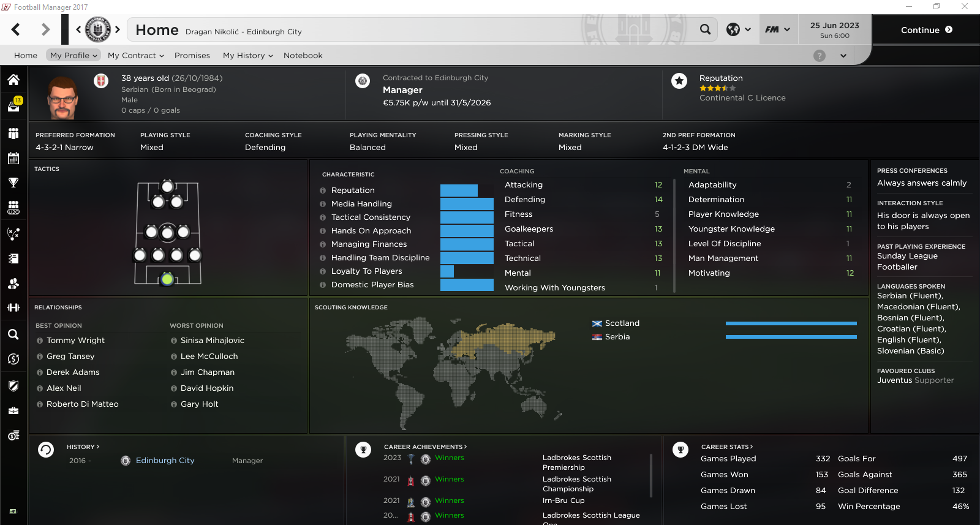Expand My Contract menu
The height and width of the screenshot is (525, 980).
click(x=136, y=55)
